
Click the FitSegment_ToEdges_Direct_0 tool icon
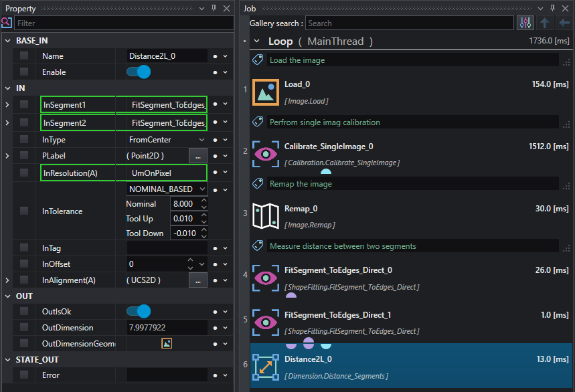(265, 278)
